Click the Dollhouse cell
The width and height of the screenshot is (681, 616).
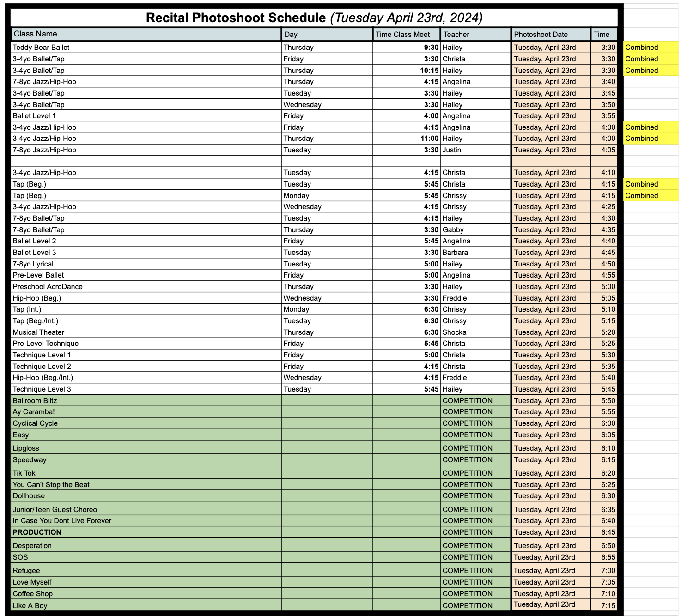coord(146,496)
